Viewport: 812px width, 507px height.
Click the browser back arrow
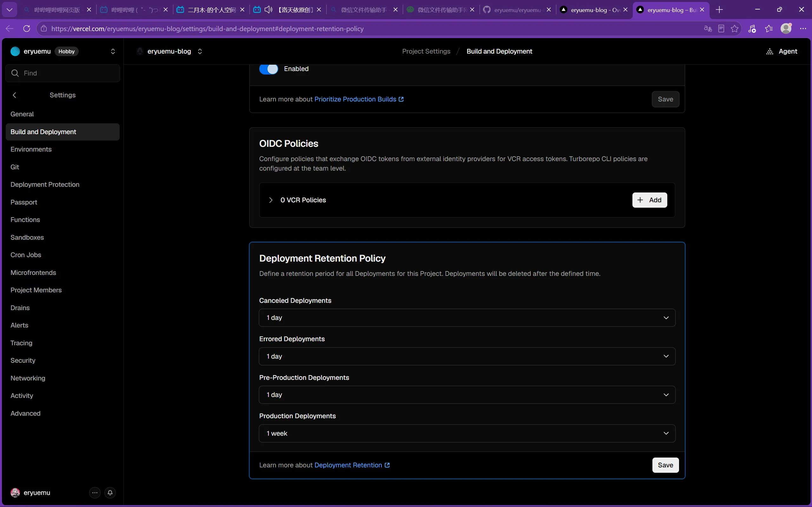coord(10,29)
